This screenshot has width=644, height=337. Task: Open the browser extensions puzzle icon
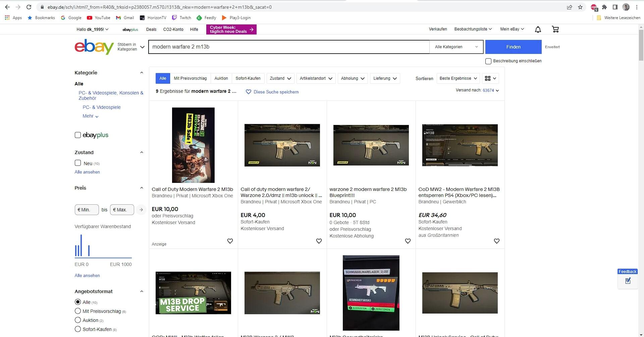coord(604,7)
